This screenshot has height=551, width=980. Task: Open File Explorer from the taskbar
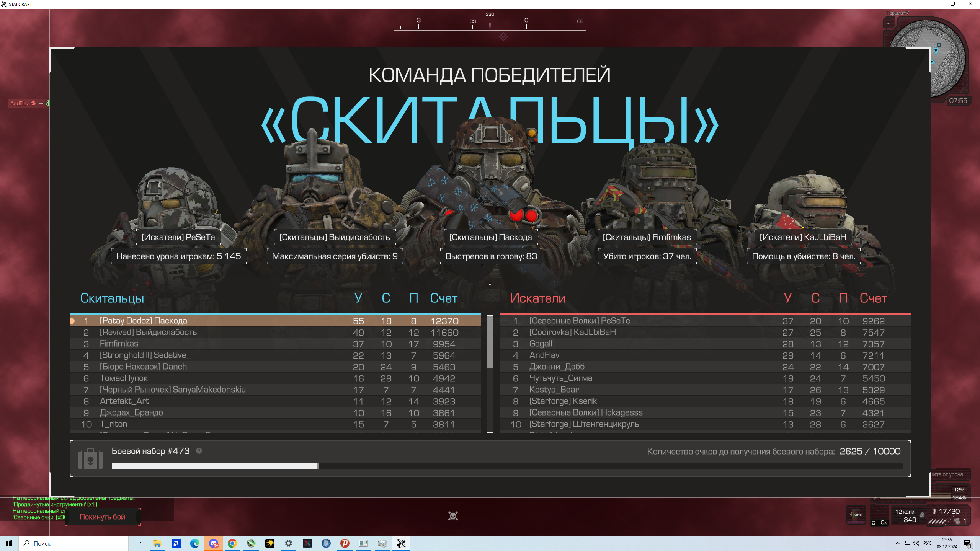tap(157, 543)
